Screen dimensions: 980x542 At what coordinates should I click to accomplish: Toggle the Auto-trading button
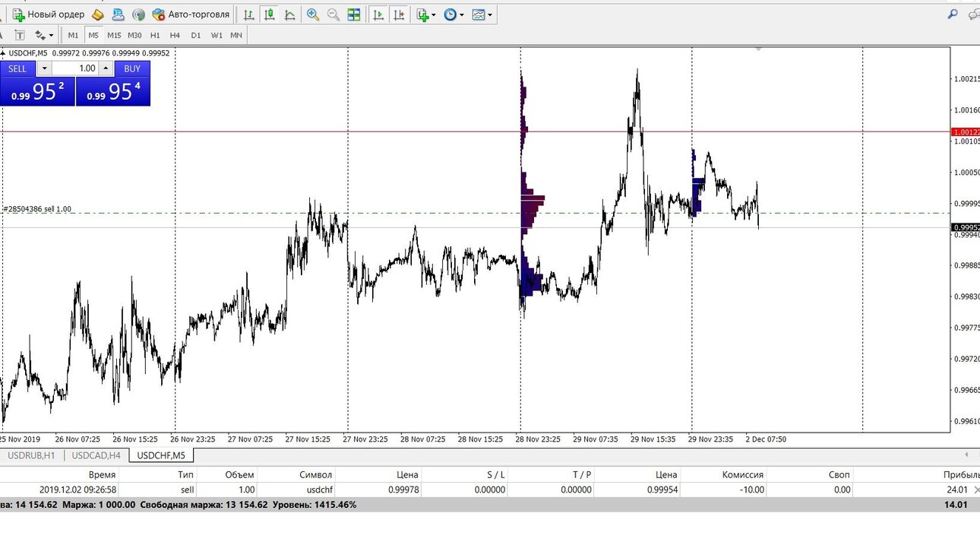191,14
